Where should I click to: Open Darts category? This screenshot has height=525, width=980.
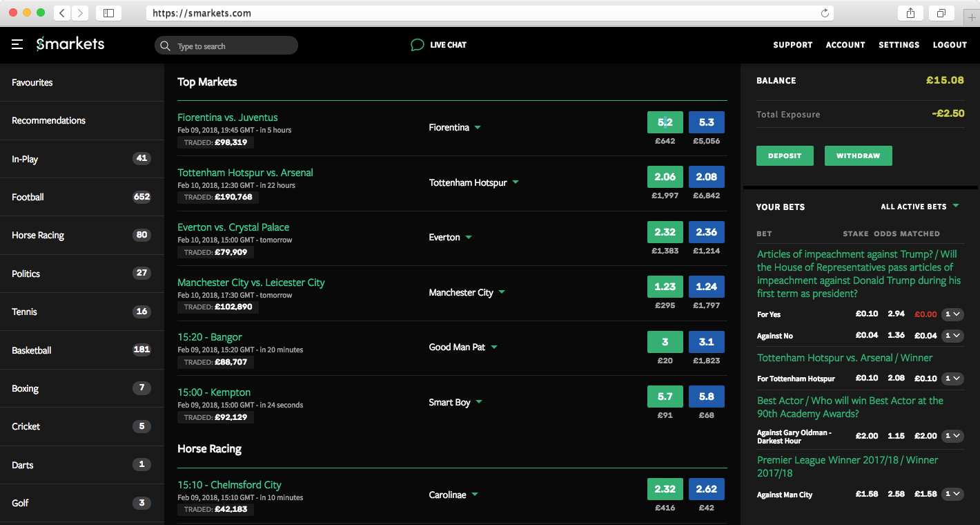click(82, 465)
